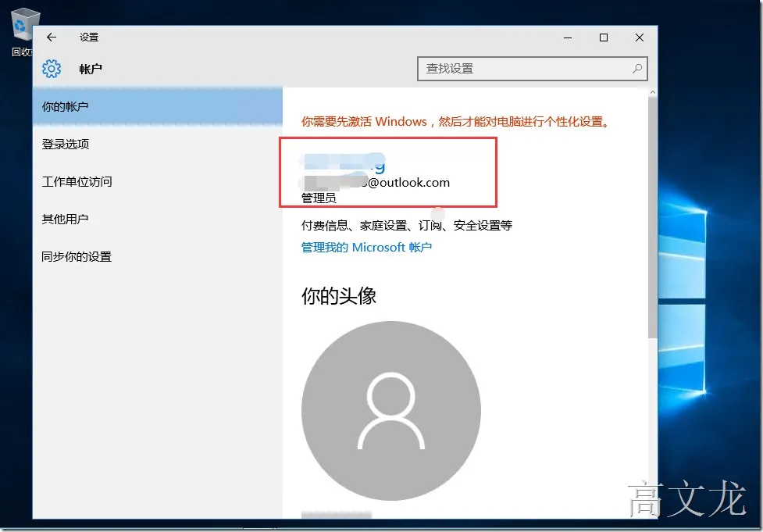This screenshot has width=763, height=532.
Task: Click the outlook.com email address
Action: (x=375, y=183)
